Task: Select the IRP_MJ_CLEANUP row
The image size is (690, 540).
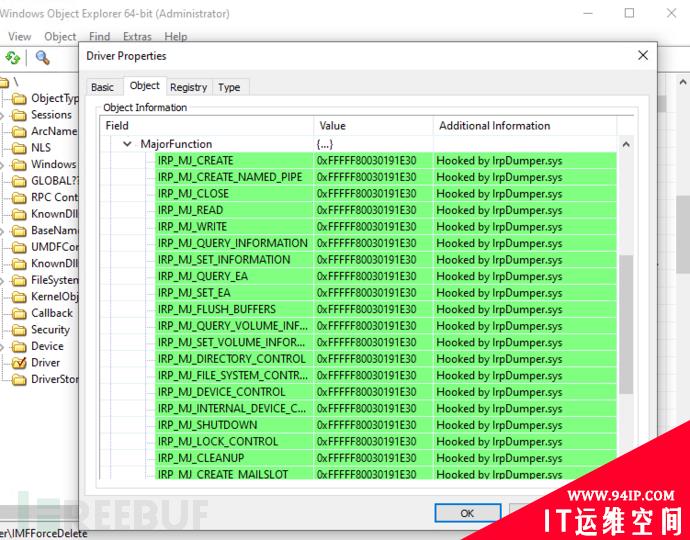Action: (385, 458)
